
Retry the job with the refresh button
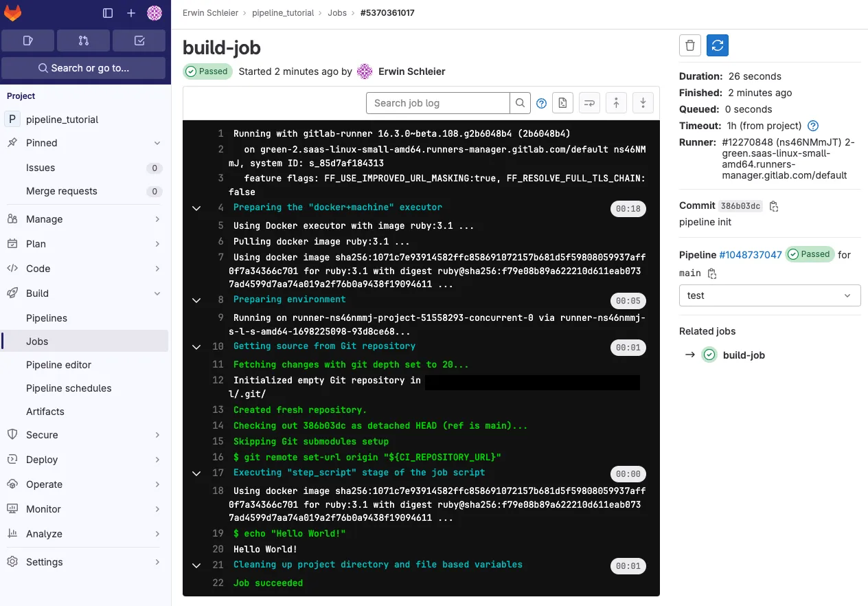point(718,45)
